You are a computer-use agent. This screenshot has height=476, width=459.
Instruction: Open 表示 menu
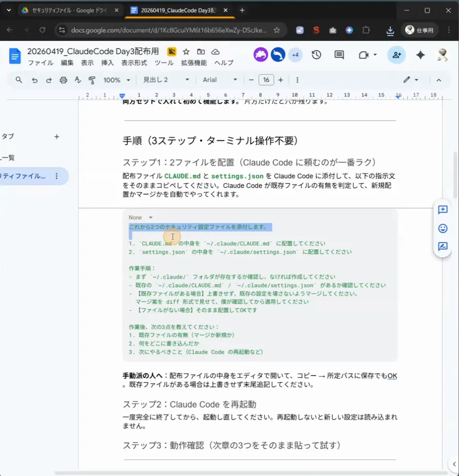(87, 63)
